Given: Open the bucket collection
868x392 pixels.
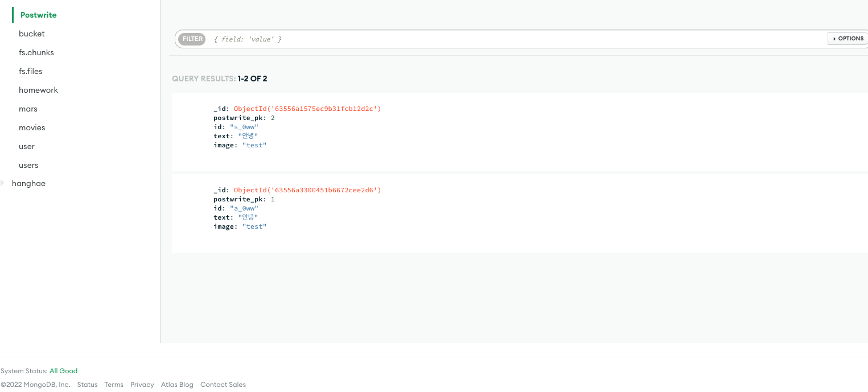Looking at the screenshot, I should click(32, 34).
